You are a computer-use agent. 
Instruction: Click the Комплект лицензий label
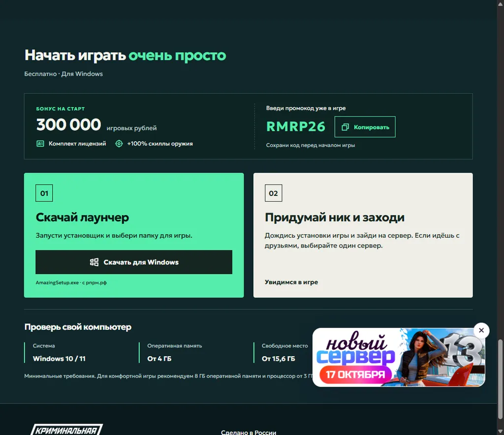[x=77, y=144]
